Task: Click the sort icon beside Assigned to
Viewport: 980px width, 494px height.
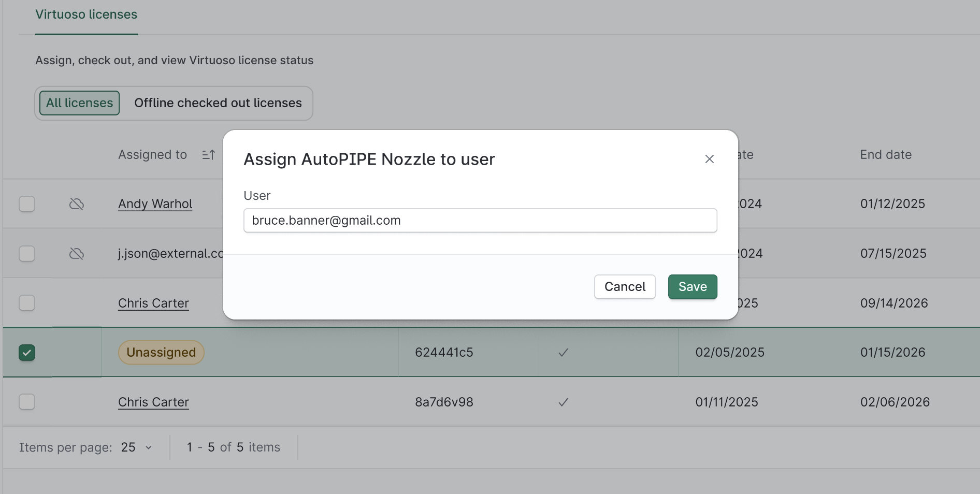Action: pyautogui.click(x=208, y=155)
